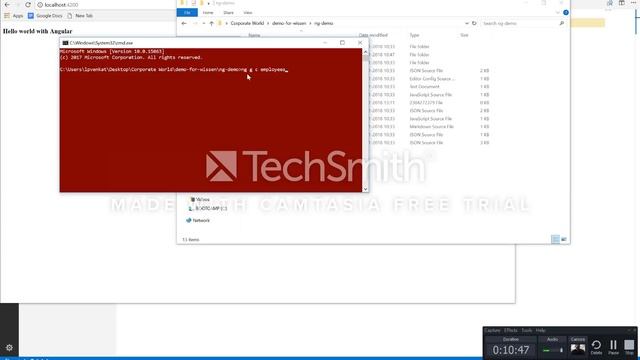Open the recent locations dropdown in Explorer
Viewport: 640px width, 360px height.
click(204, 23)
